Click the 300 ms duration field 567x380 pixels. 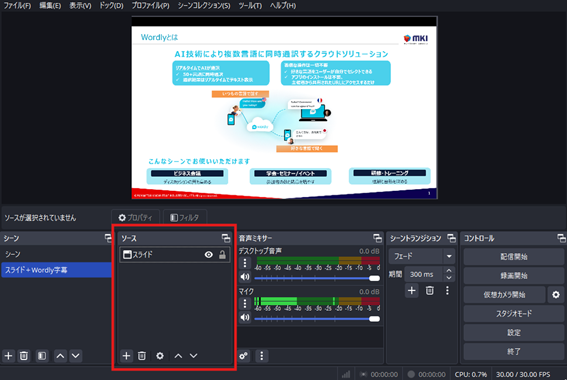pos(424,274)
